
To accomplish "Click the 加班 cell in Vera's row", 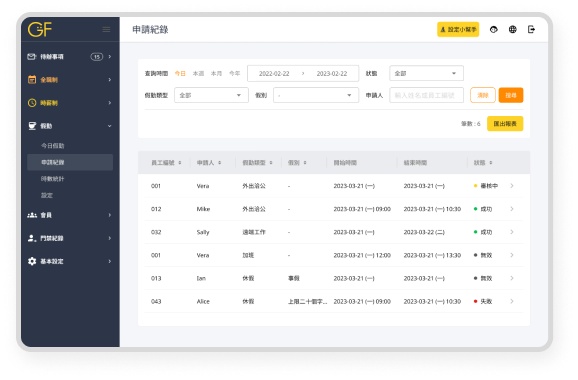I will (x=248, y=255).
